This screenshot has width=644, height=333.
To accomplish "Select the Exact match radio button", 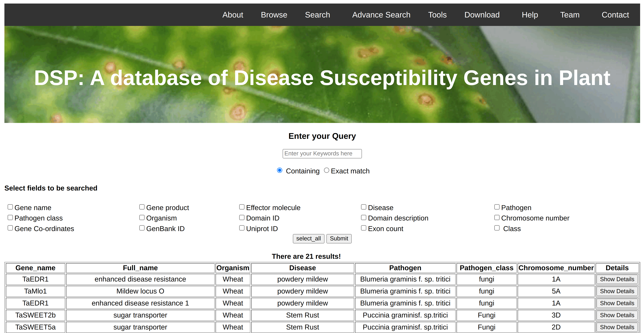I will pyautogui.click(x=326, y=170).
